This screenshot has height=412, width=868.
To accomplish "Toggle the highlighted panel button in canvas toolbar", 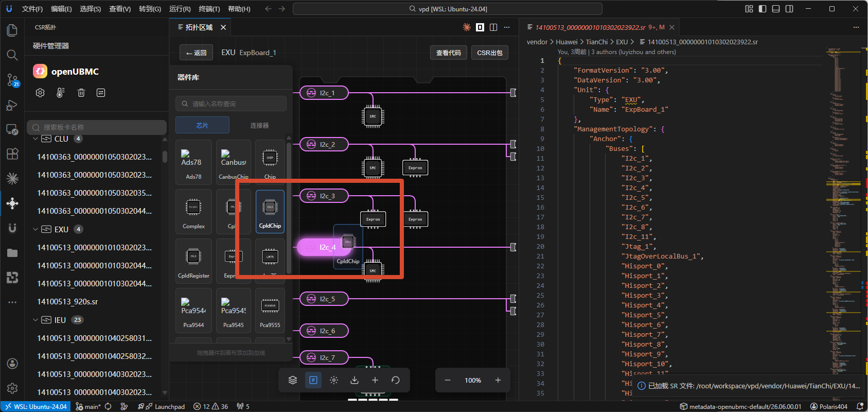I will (x=313, y=380).
